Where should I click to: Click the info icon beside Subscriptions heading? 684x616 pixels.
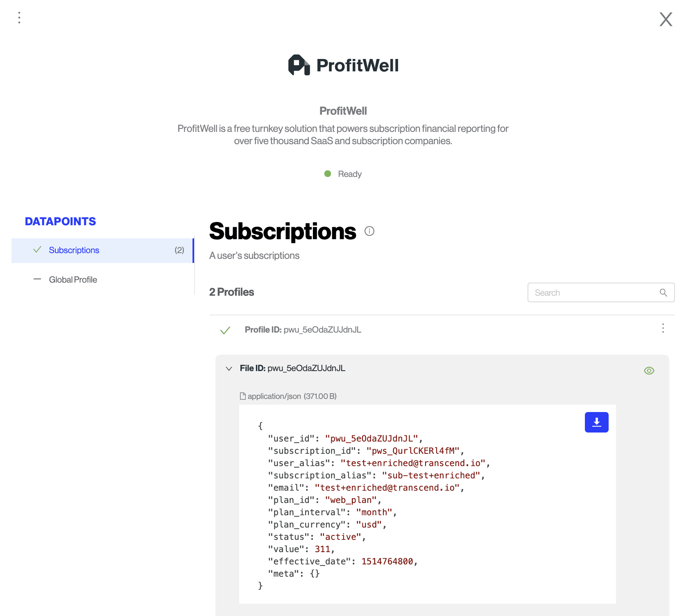coord(369,231)
